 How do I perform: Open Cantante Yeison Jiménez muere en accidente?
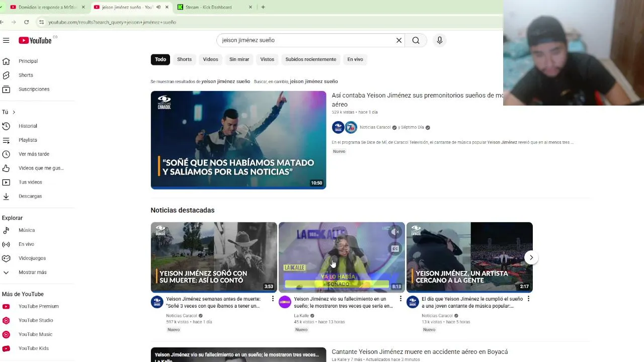pos(420,352)
